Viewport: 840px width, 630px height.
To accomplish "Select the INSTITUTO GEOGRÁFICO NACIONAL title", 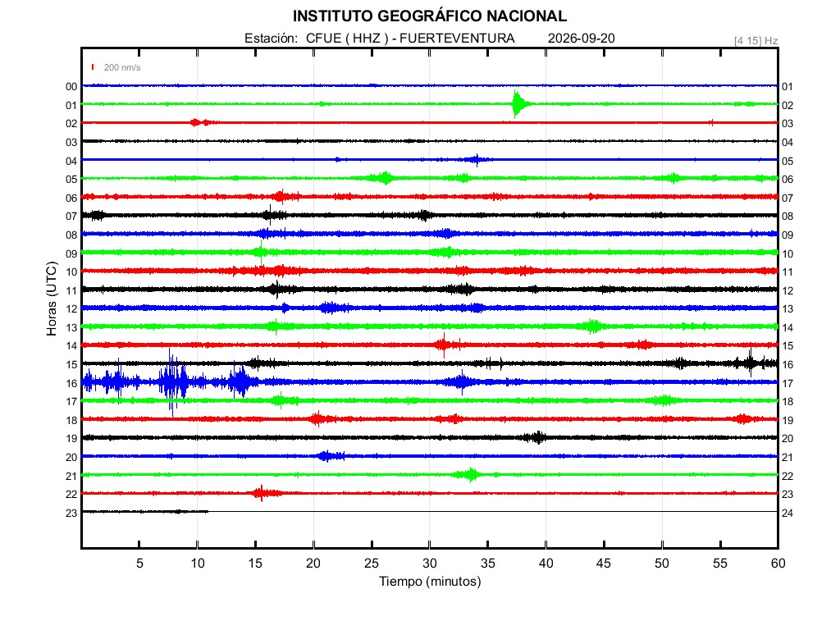I will point(430,16).
